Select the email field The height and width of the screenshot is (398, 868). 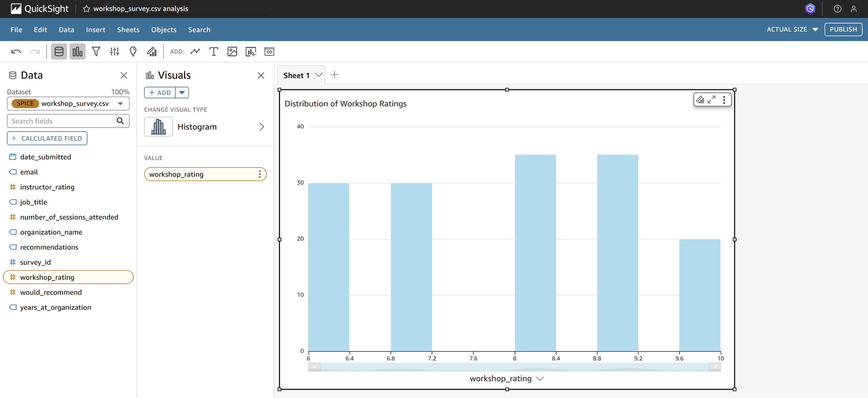[x=29, y=172]
